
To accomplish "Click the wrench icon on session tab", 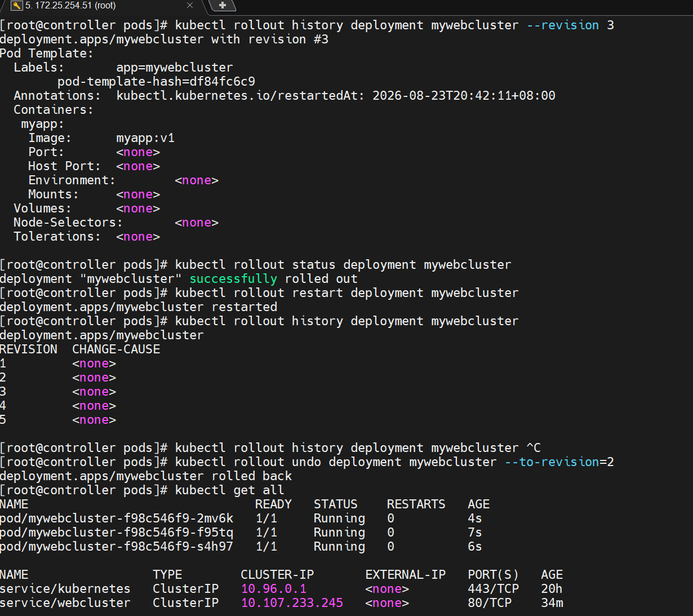I will 16,6.
